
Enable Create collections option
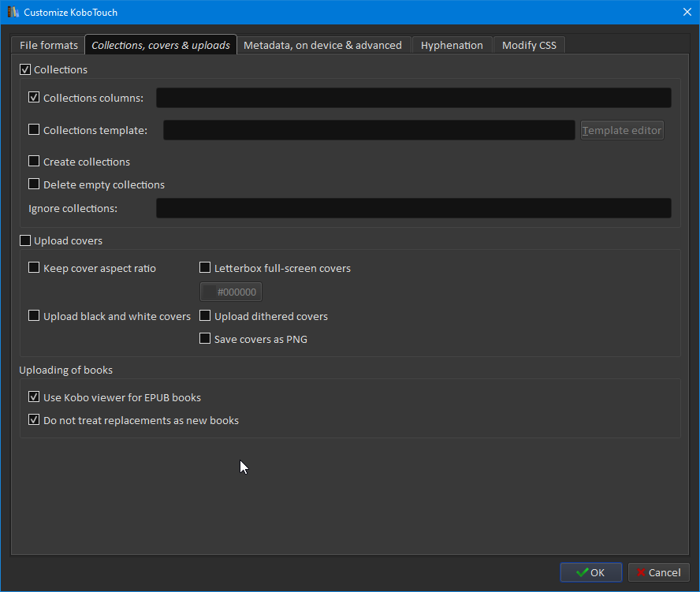(x=34, y=161)
